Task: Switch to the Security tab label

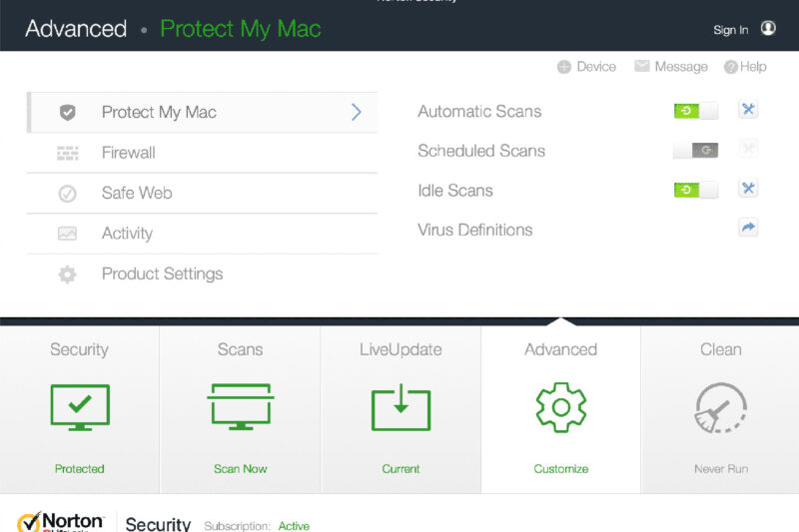Action: tap(80, 349)
